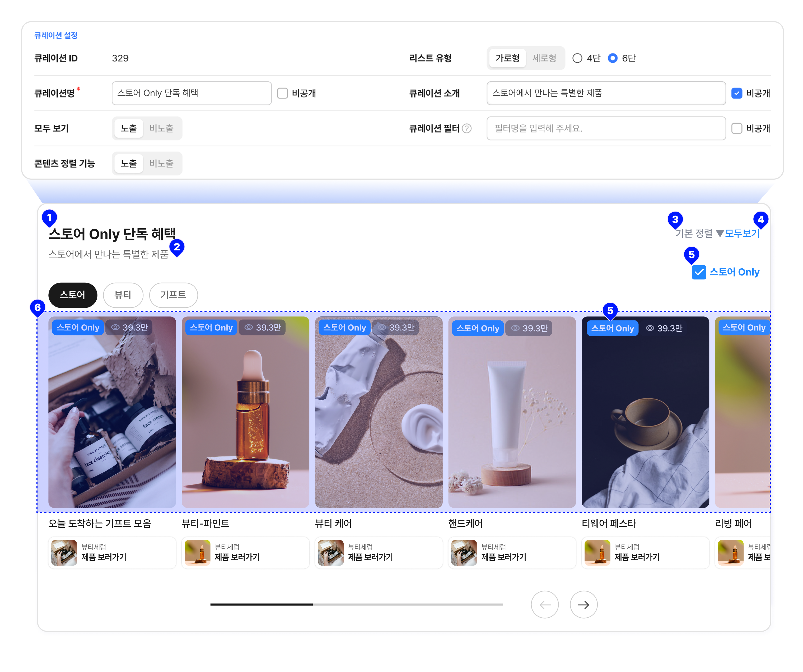Click the 스토어 Only badge on 뷰티-파인트 card
Viewport: 803px width, 672px height.
point(212,327)
